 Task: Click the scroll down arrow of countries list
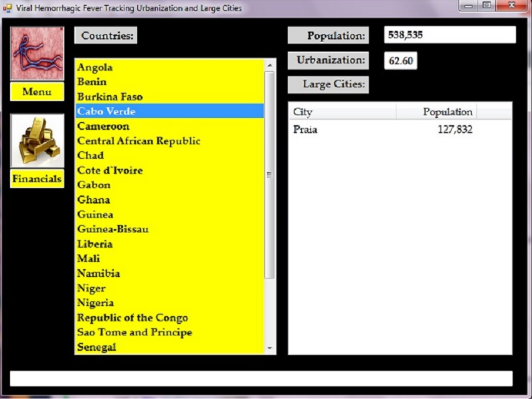tap(270, 348)
